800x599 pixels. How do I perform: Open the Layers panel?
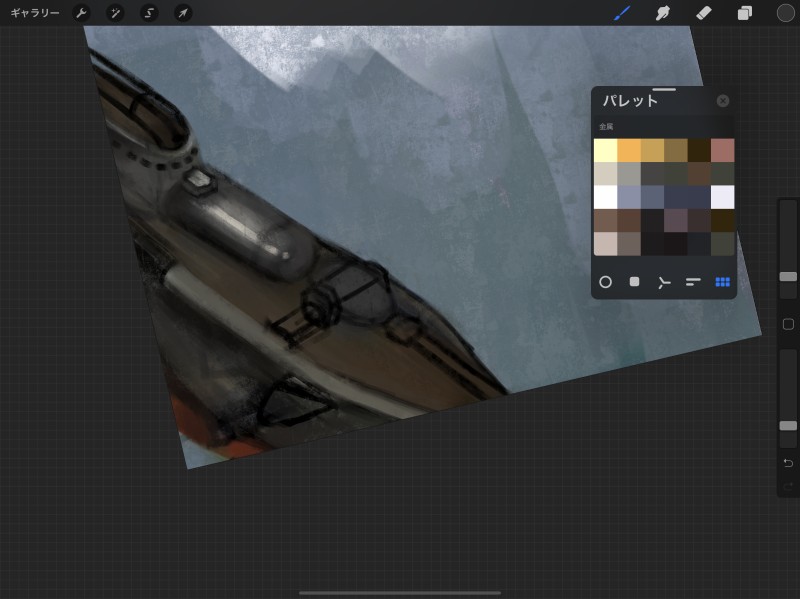point(744,13)
